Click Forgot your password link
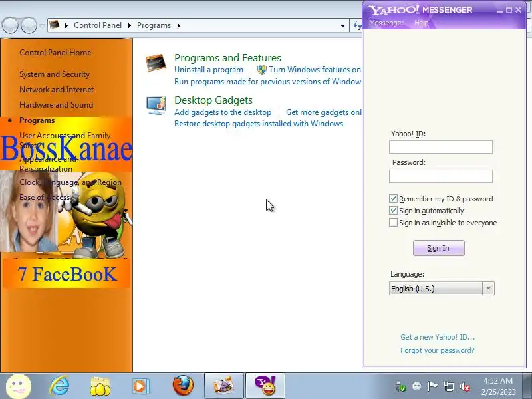 coord(438,350)
